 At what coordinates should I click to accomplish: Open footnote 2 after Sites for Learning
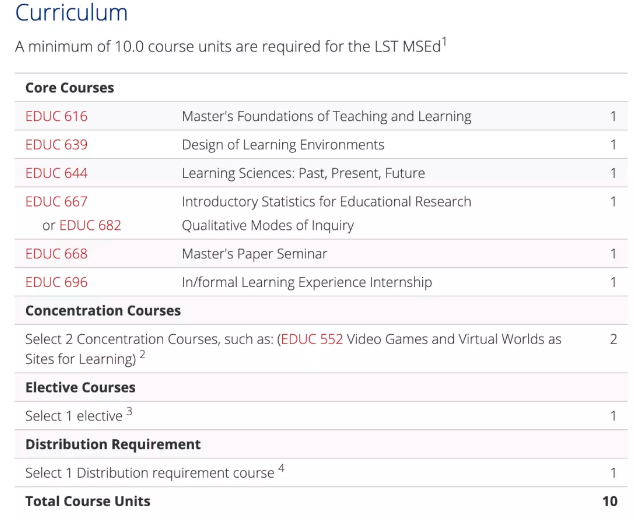click(143, 355)
